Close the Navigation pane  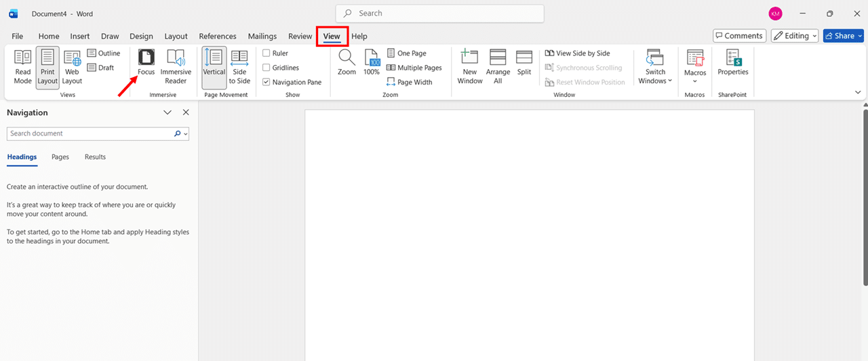pyautogui.click(x=186, y=112)
